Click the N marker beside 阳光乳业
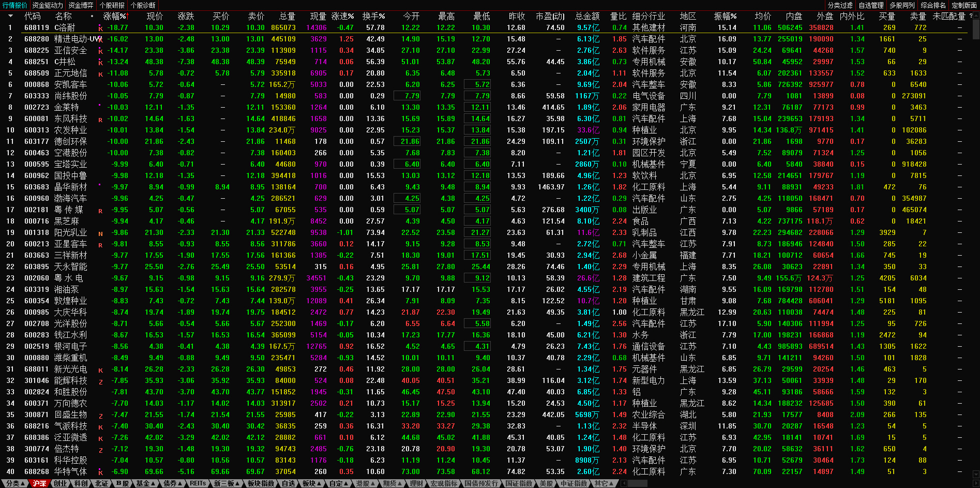The width and height of the screenshot is (980, 488). [x=100, y=233]
